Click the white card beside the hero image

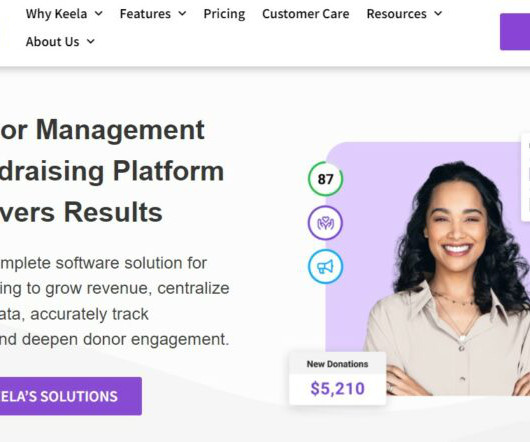pos(526,177)
